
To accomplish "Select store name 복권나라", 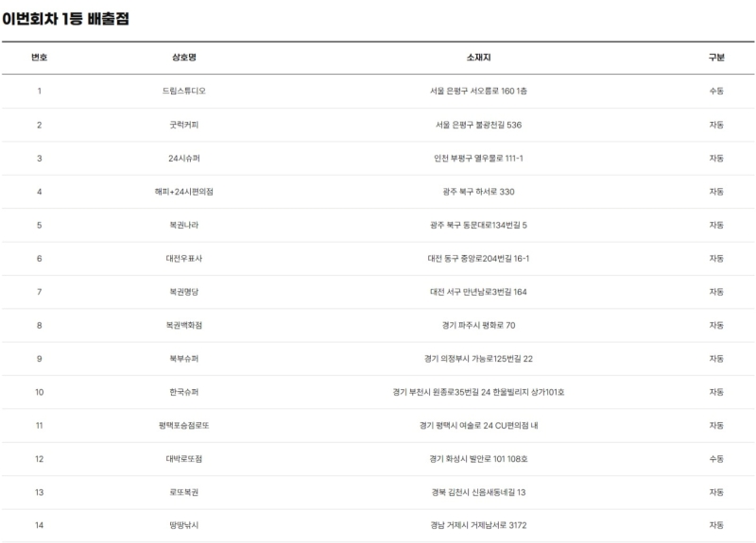I will [x=184, y=225].
